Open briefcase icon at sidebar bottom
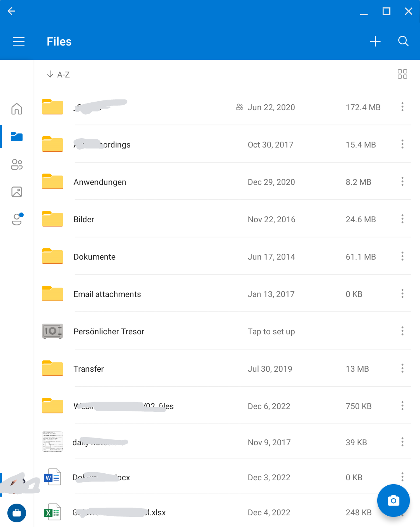Screen dimensions: 420x527 [x=17, y=513]
